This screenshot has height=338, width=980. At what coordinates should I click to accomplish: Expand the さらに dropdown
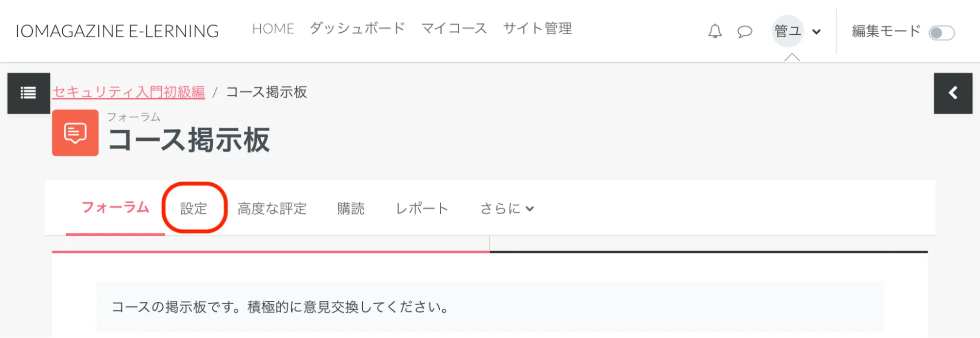[x=507, y=209]
